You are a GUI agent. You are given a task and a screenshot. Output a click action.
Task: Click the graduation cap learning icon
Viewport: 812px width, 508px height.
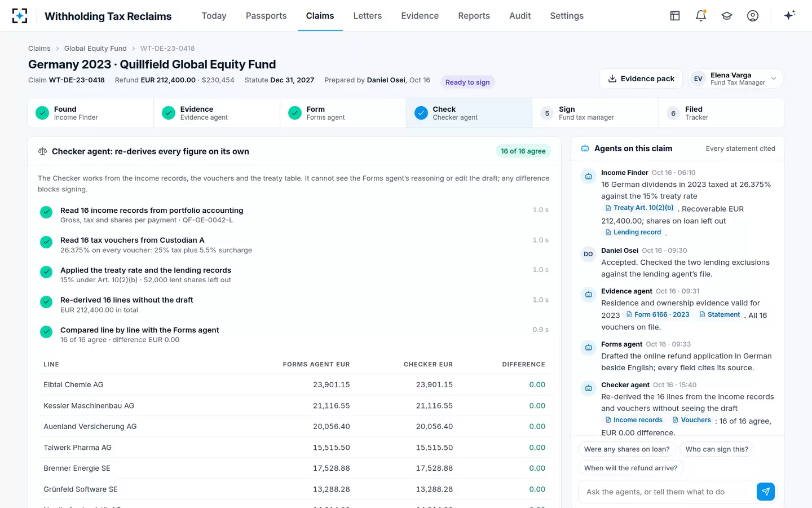point(727,16)
